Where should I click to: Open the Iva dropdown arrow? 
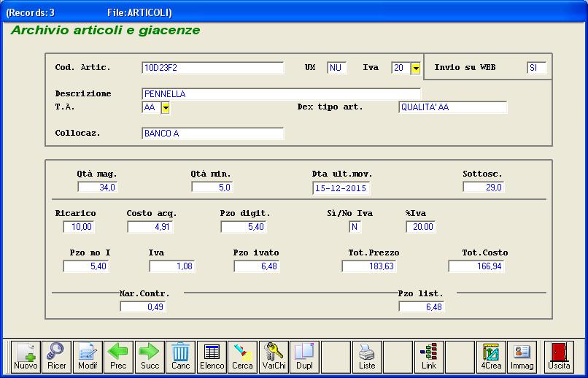pyautogui.click(x=416, y=69)
